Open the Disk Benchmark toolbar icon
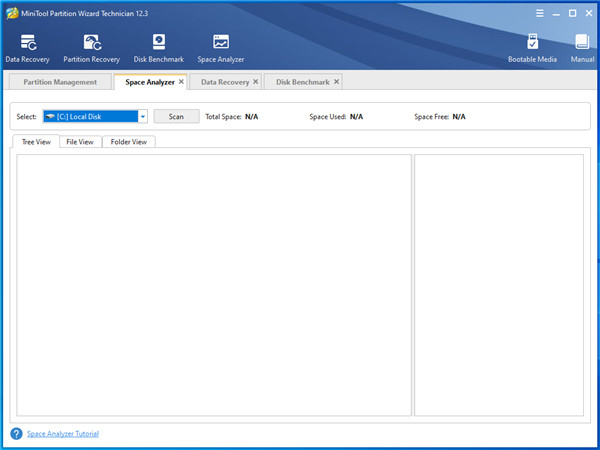600x450 pixels. (158, 44)
